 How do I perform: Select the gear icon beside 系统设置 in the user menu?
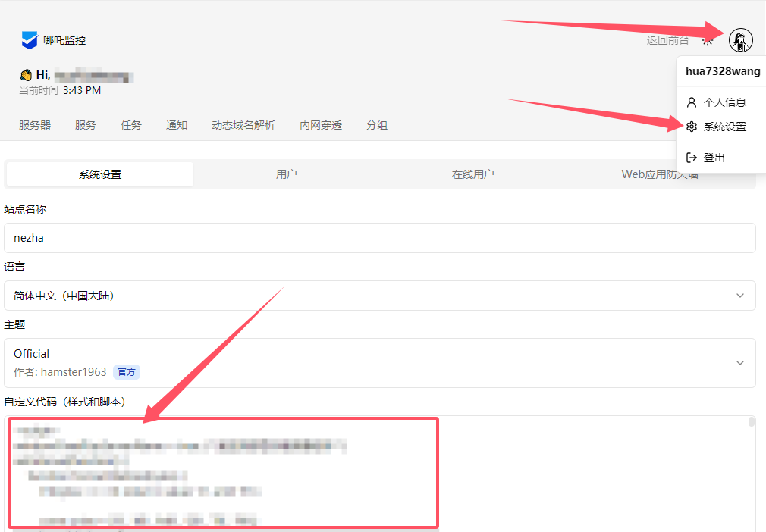click(x=691, y=127)
